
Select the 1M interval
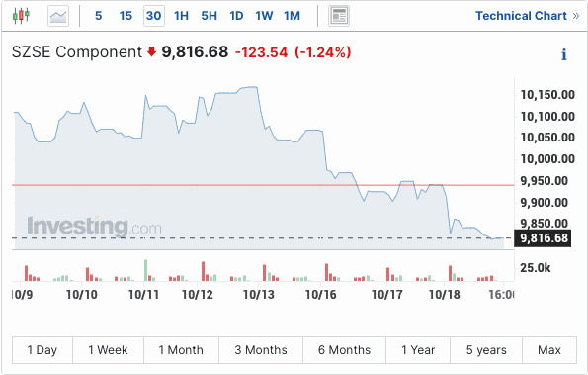point(292,16)
